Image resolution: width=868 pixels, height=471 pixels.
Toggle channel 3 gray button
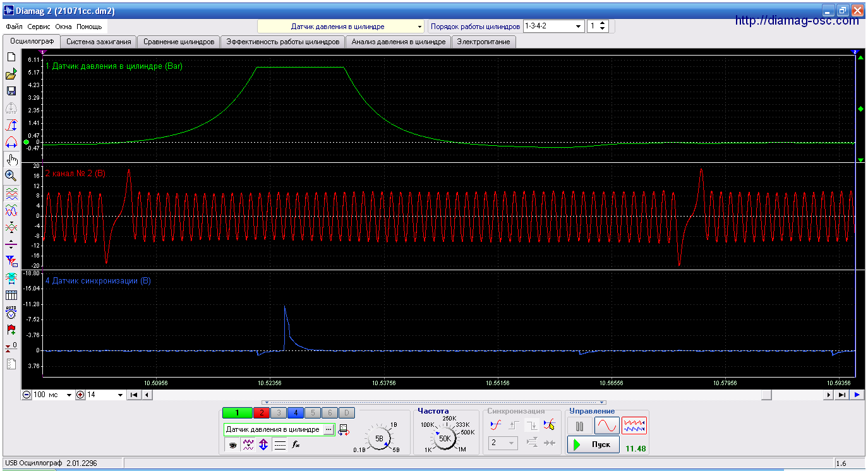(278, 413)
